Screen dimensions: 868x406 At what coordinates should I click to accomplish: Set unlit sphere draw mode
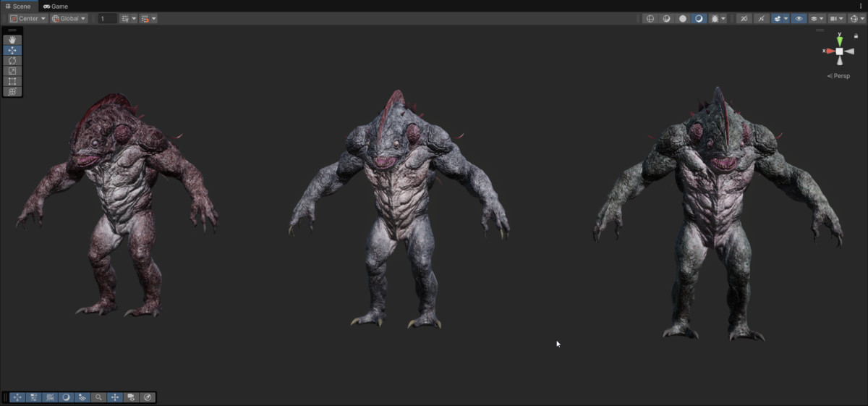pyautogui.click(x=682, y=18)
